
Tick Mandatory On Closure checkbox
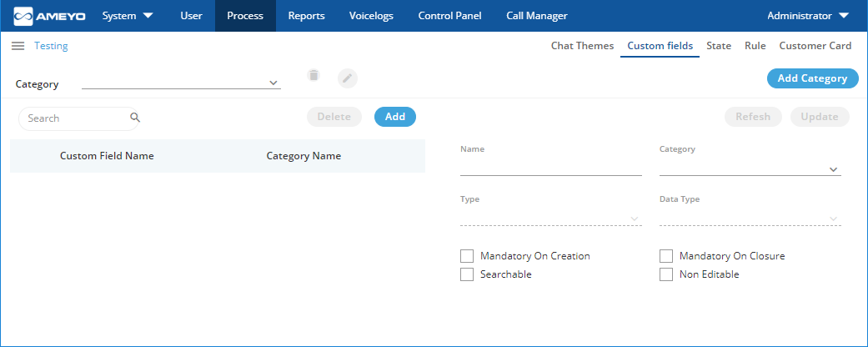pos(666,256)
